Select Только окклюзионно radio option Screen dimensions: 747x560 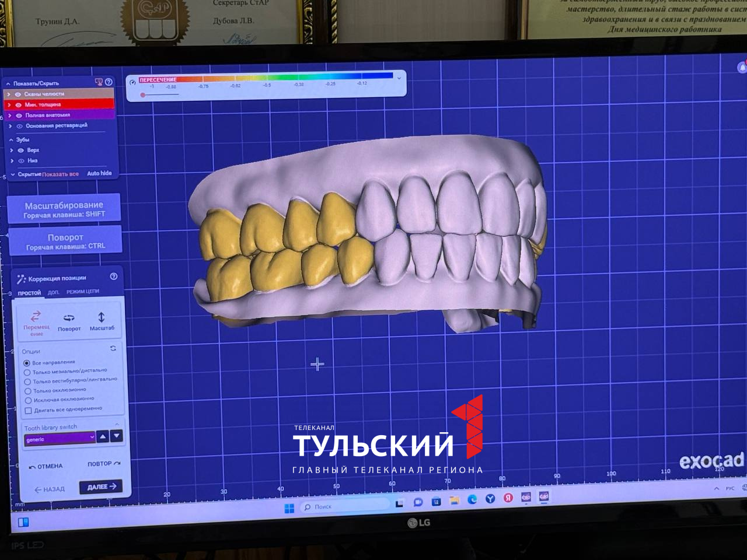click(27, 391)
